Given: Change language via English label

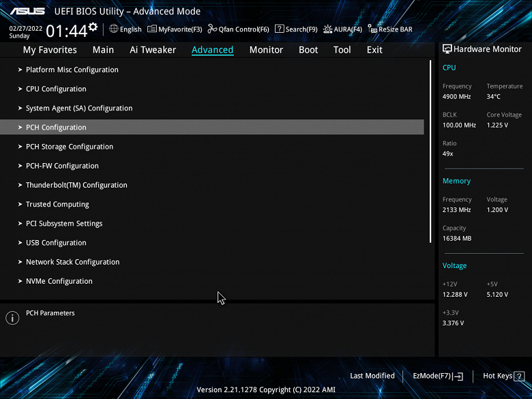Looking at the screenshot, I should (131, 29).
